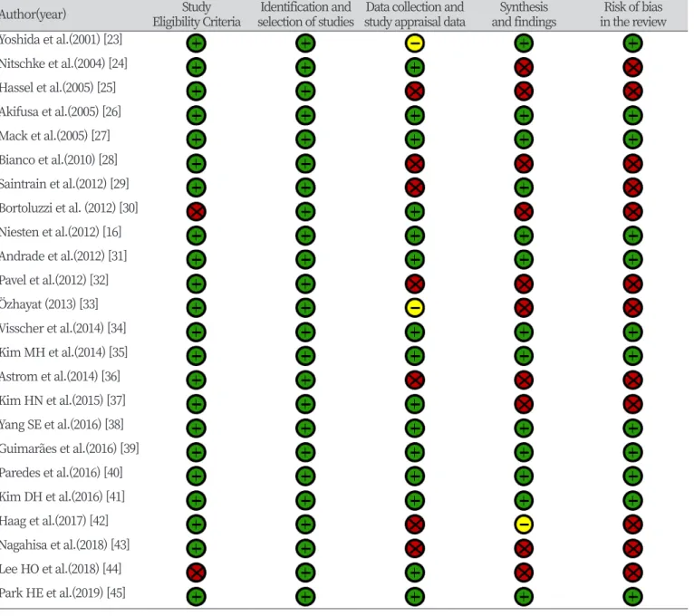Click green Data collection icon for Lee HO
Image resolution: width=694 pixels, height=616 pixels.
tap(415, 573)
